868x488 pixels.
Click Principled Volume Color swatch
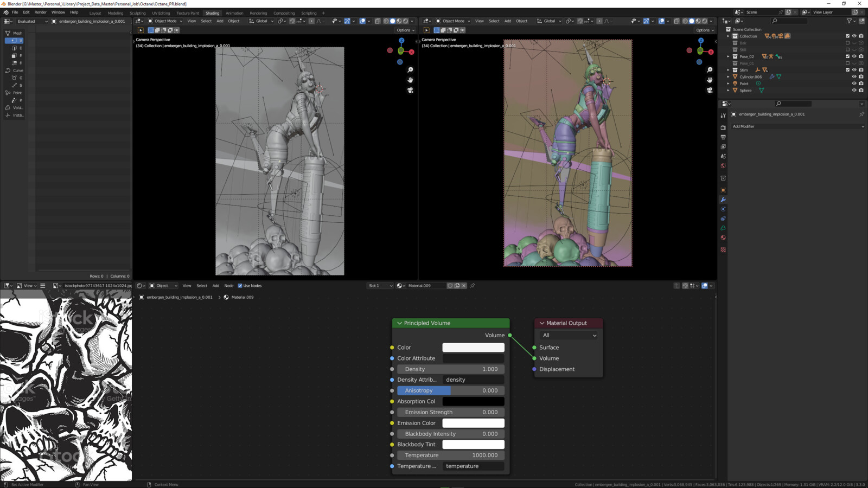point(473,348)
